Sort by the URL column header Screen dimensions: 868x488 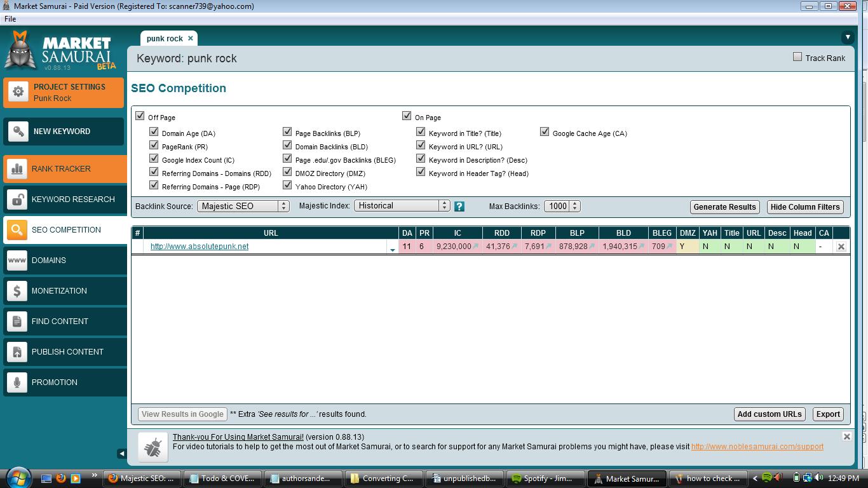tap(271, 233)
